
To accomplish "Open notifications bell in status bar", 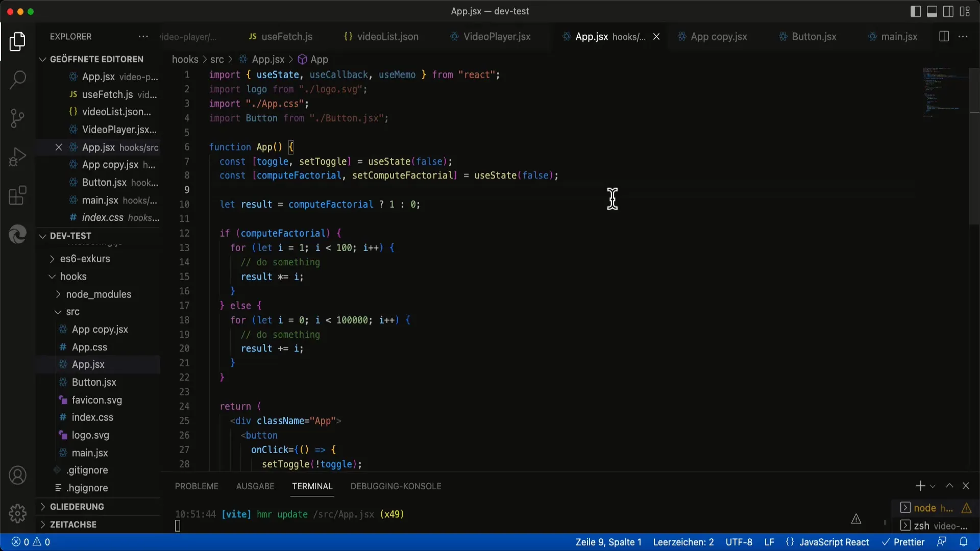I will point(964,542).
